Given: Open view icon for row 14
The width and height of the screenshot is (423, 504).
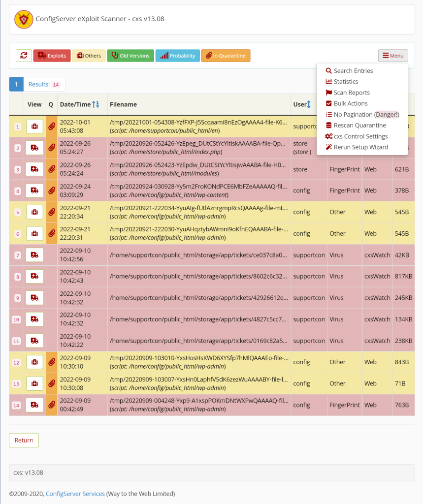Looking at the screenshot, I should pos(34,405).
